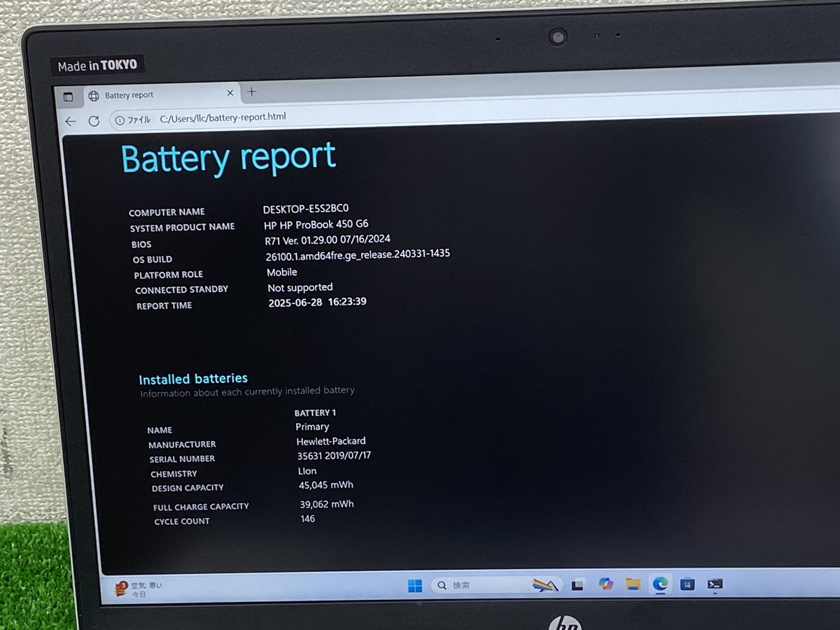Close the Battery report tab
This screenshot has width=840, height=630.
click(x=230, y=93)
